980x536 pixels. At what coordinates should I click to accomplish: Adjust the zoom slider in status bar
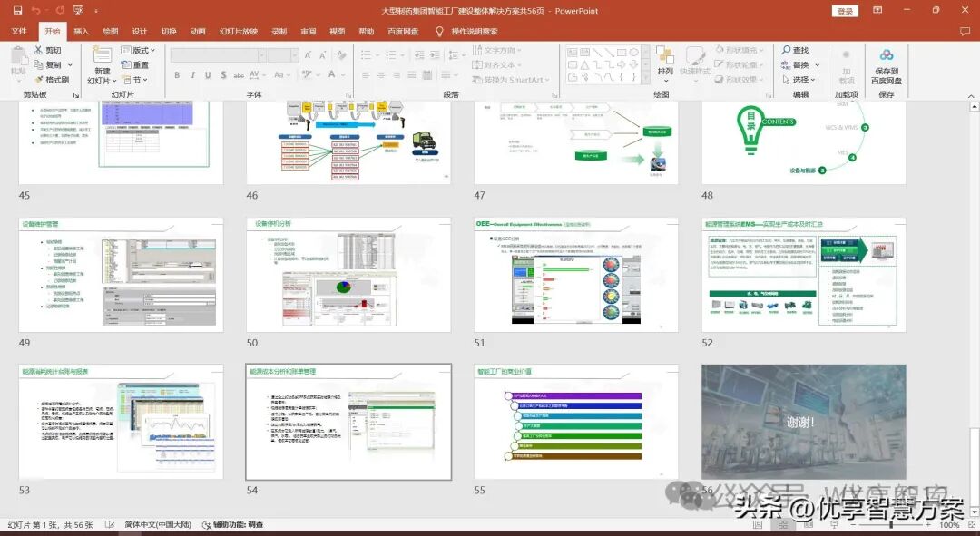tap(891, 525)
